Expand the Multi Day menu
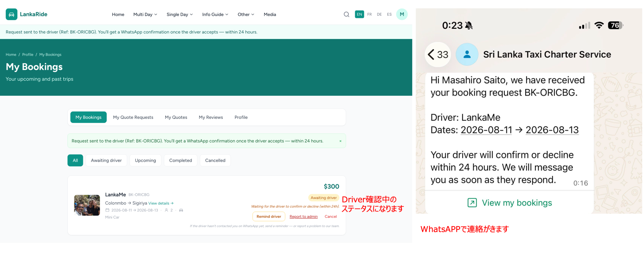Screen dimensions: 644x254 [x=145, y=15]
